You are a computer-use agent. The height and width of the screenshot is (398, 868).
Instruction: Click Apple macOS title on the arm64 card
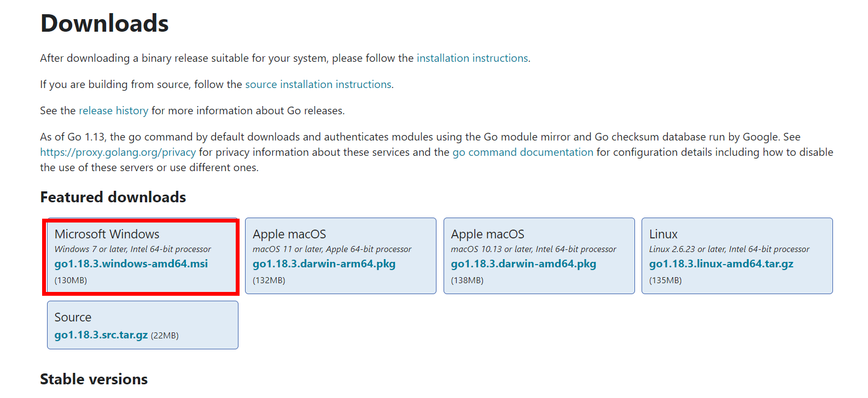tap(289, 235)
